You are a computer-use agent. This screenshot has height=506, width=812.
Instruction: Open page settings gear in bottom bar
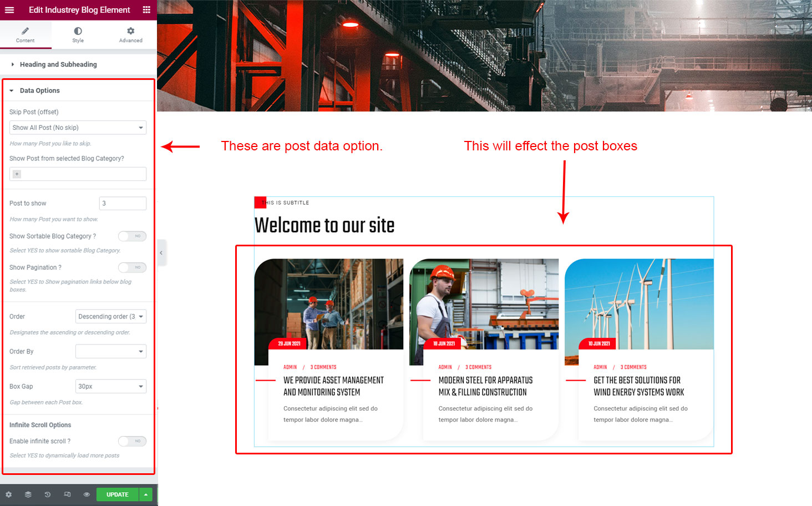(x=9, y=494)
